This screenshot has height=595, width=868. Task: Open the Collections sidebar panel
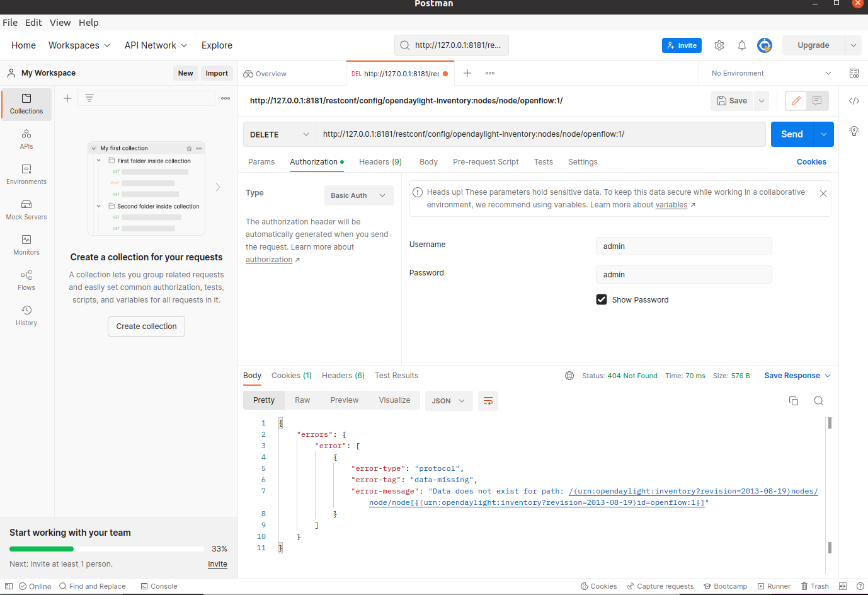[x=26, y=104]
